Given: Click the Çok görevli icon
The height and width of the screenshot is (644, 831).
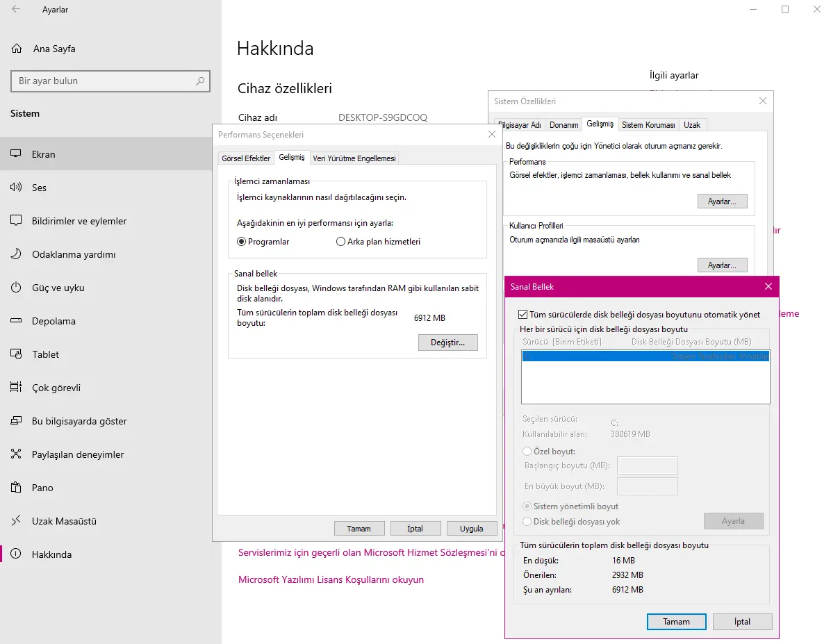Looking at the screenshot, I should point(16,387).
